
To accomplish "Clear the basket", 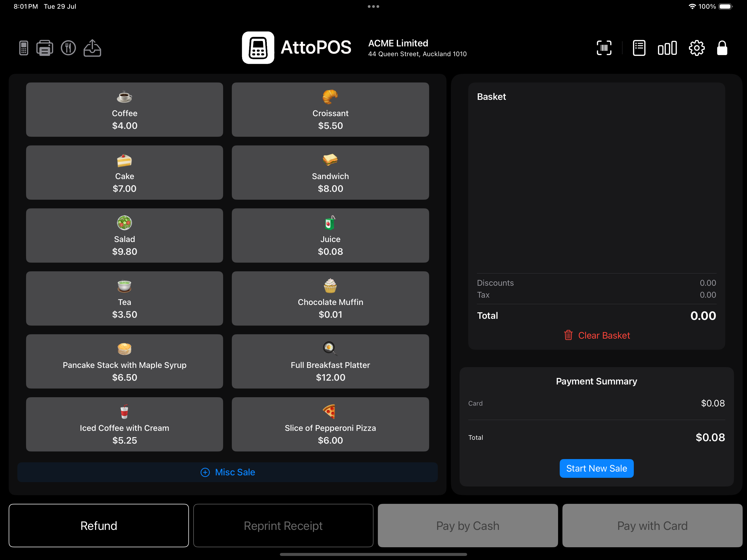I will (x=597, y=335).
